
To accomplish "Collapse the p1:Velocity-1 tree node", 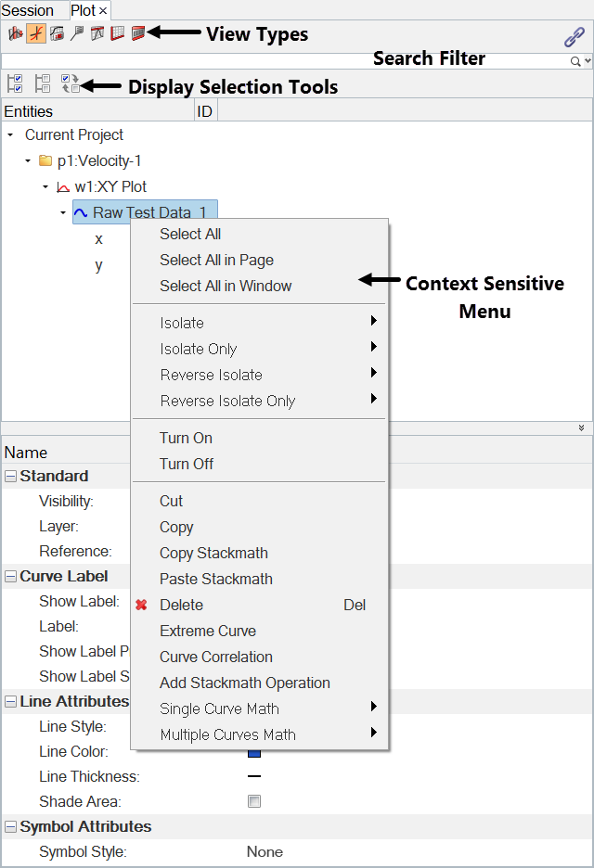I will pyautogui.click(x=28, y=160).
